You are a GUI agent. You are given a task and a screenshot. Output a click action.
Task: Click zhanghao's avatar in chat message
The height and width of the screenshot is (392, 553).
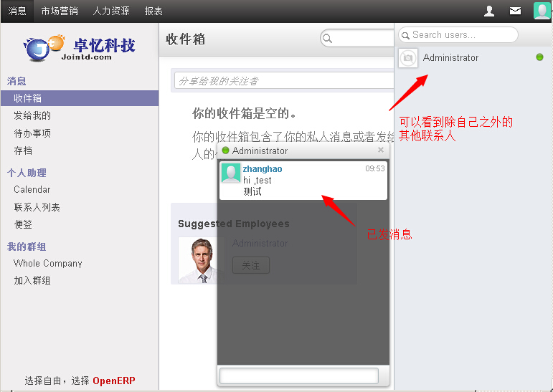(231, 173)
